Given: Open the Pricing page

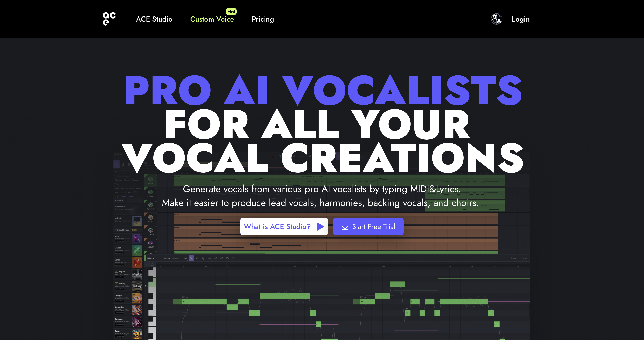Looking at the screenshot, I should coord(263,19).
